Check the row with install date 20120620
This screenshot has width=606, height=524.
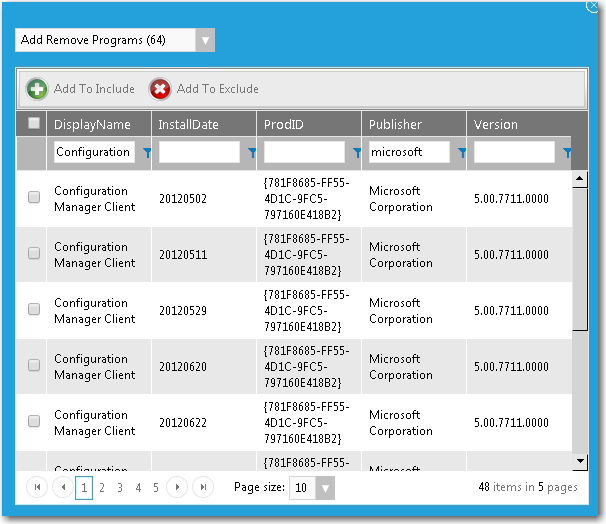click(x=34, y=365)
